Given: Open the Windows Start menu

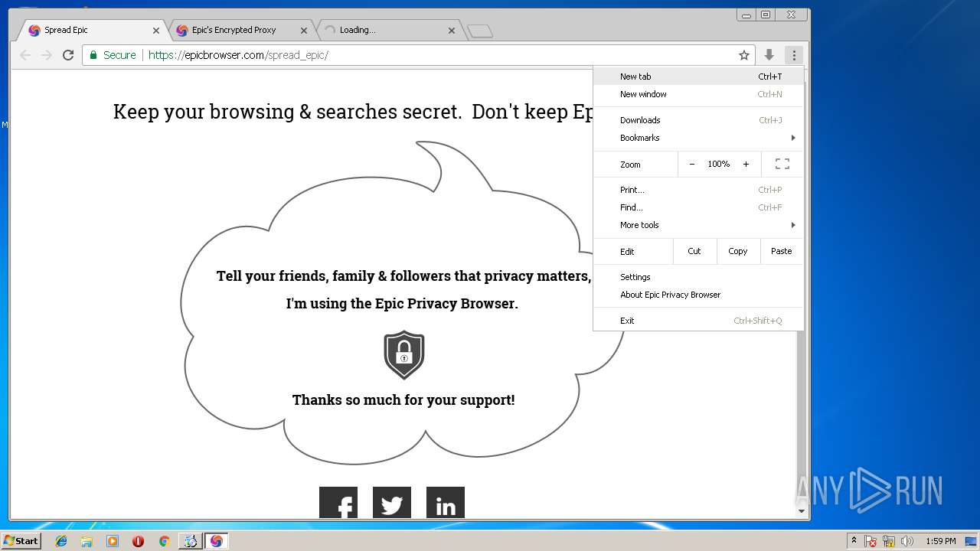Looking at the screenshot, I should tap(21, 541).
